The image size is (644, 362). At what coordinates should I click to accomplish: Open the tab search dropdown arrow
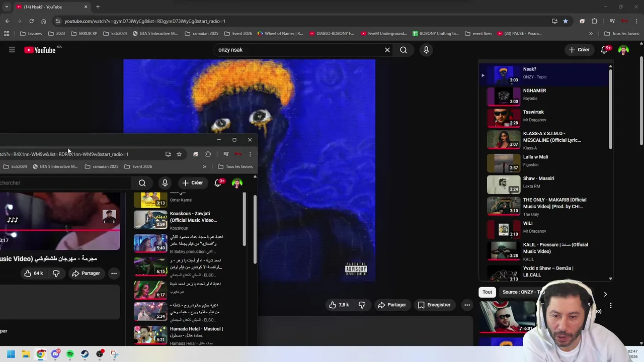6,7
